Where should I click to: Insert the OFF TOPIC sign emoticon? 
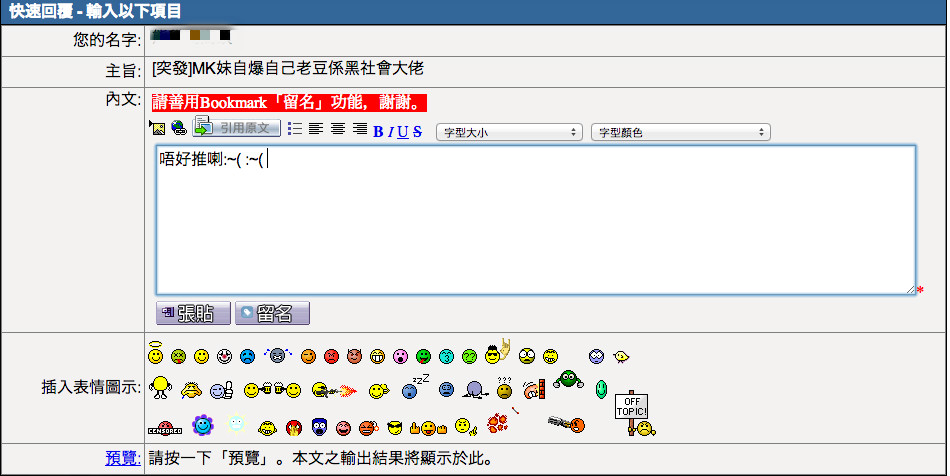pos(634,413)
